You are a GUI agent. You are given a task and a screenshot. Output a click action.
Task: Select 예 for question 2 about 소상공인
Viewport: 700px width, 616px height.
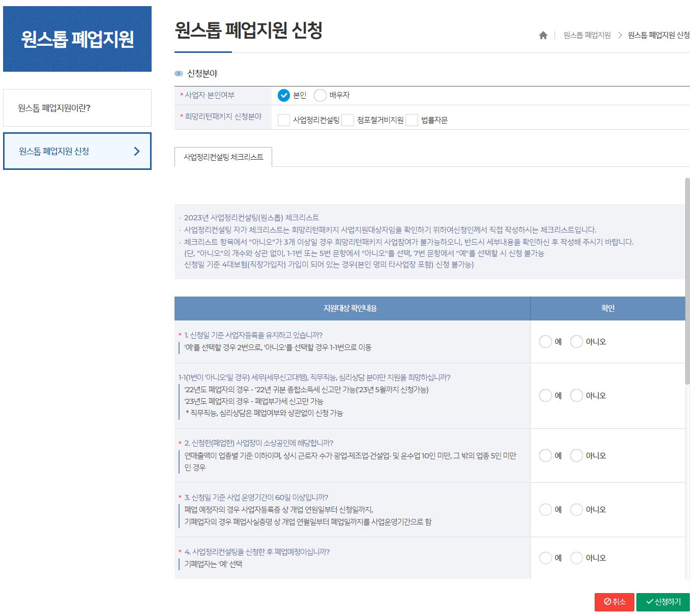pyautogui.click(x=546, y=455)
